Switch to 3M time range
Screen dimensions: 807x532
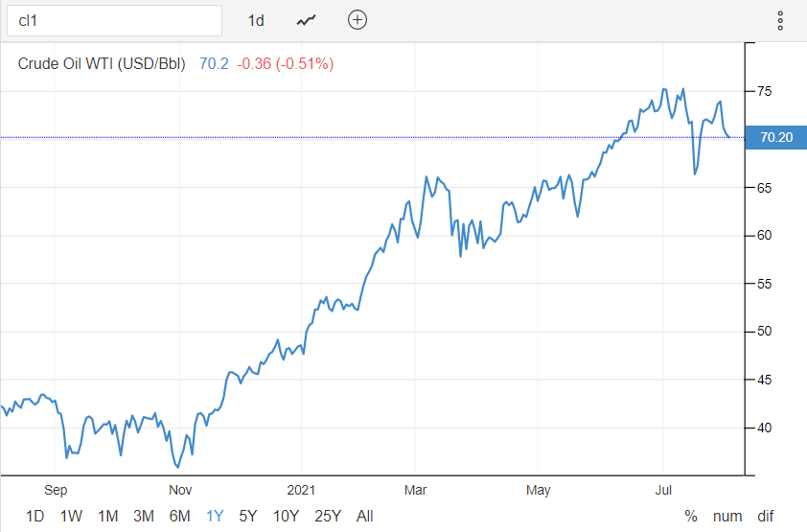(x=144, y=516)
